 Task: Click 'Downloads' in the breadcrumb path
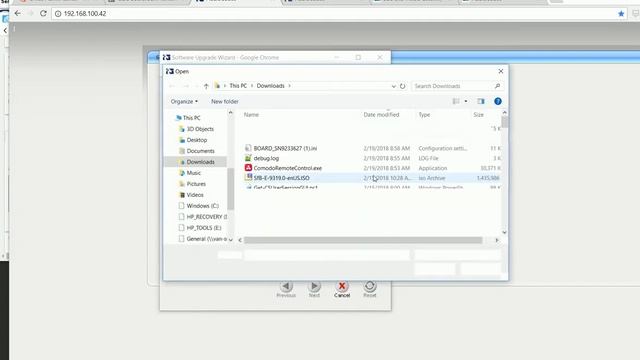270,86
